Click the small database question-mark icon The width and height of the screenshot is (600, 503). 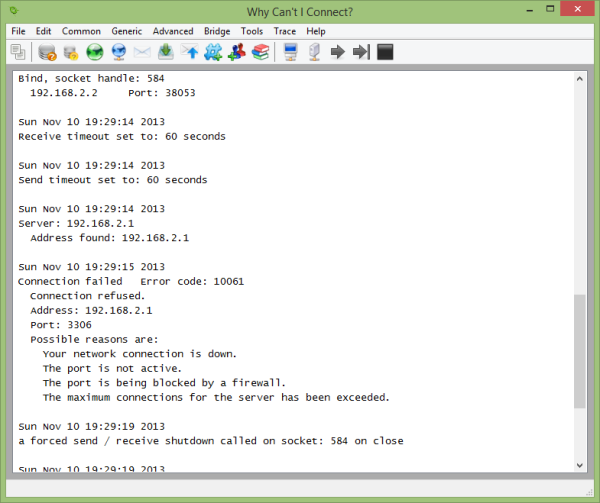(71, 52)
